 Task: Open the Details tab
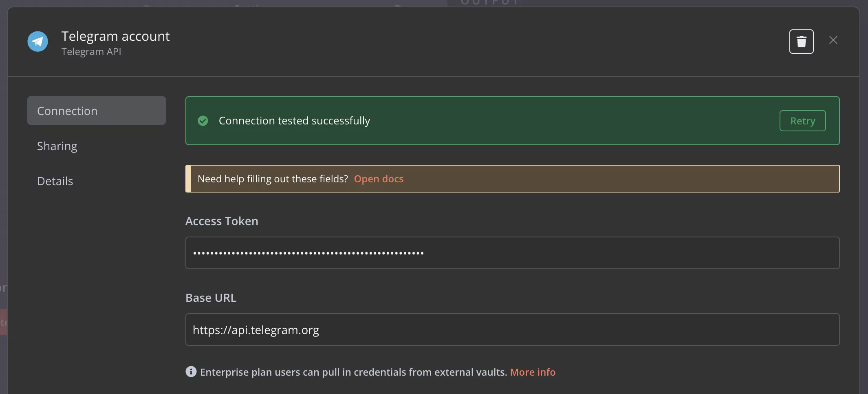click(55, 181)
